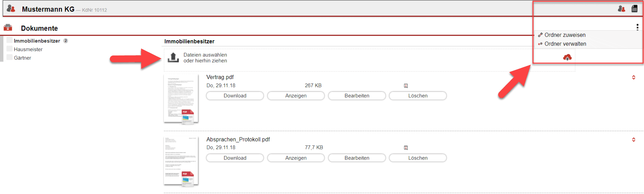This screenshot has width=644, height=194.
Task: Click the sort arrows for Absprachen_Protokoll.pdf
Action: coord(633,140)
